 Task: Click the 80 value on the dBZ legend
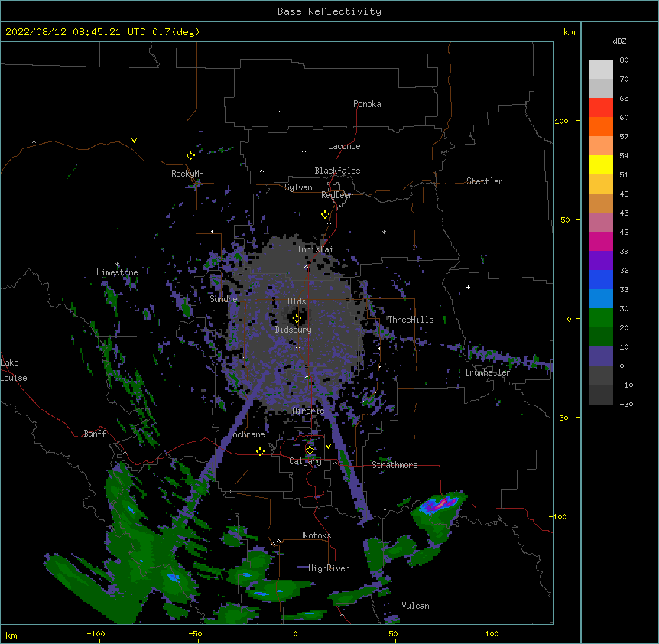[624, 60]
